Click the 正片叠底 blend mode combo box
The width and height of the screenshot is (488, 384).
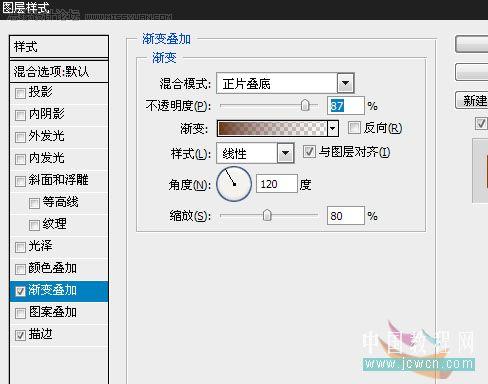point(285,83)
